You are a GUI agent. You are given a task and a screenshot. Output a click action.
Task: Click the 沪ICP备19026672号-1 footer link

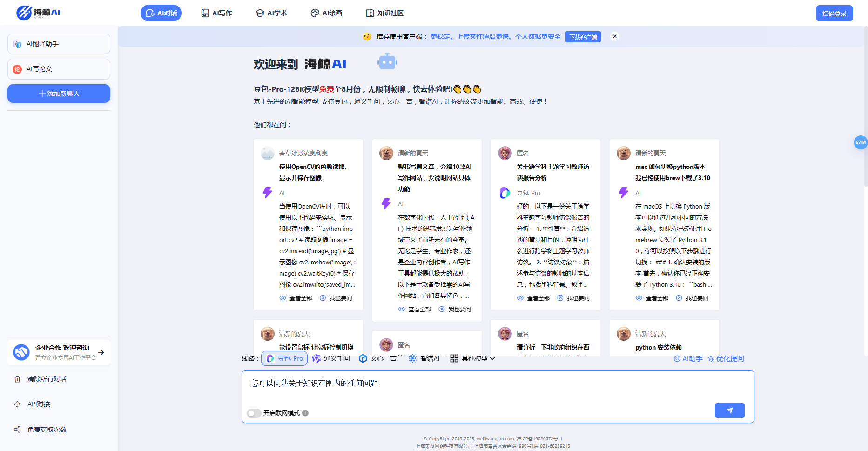[x=539, y=439]
